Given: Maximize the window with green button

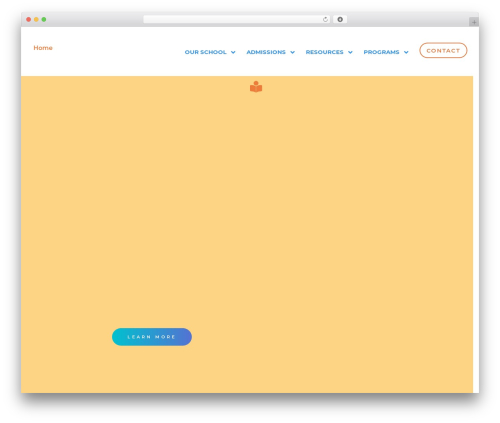Looking at the screenshot, I should [44, 19].
